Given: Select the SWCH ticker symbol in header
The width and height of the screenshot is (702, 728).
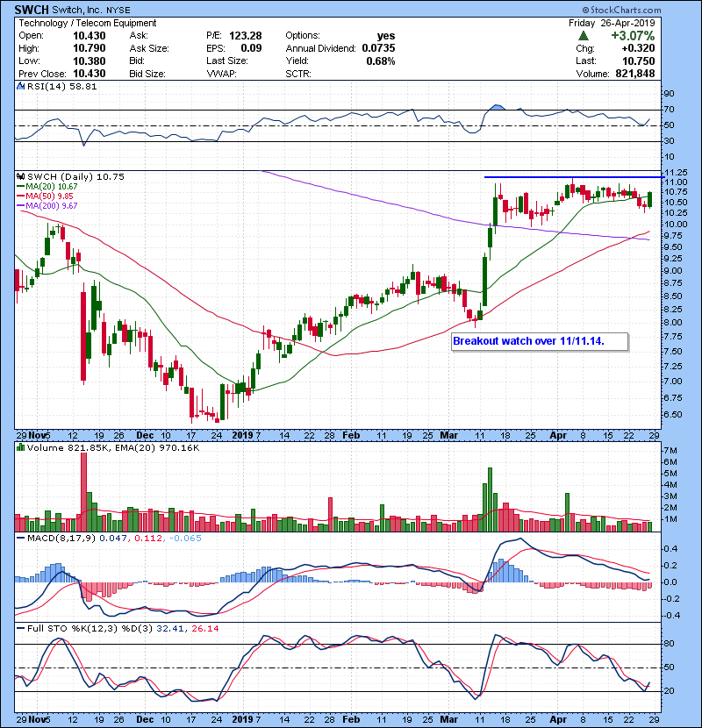Looking at the screenshot, I should (31, 10).
